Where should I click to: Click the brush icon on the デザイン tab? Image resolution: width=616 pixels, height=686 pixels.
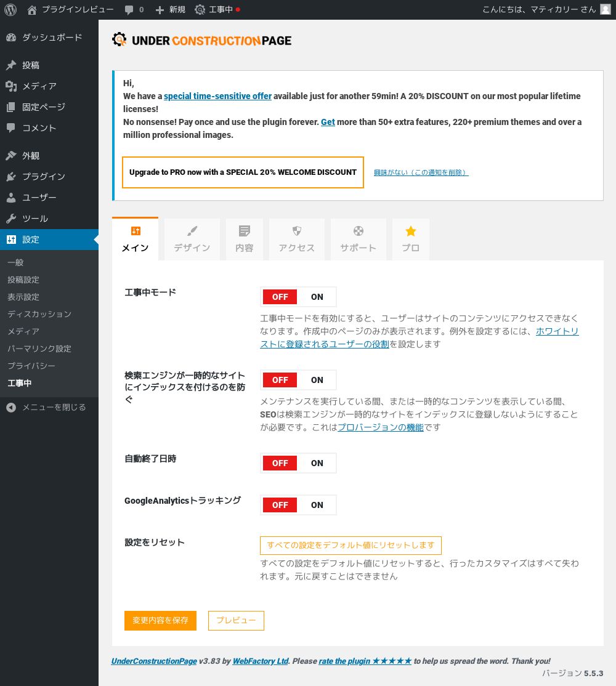pos(192,231)
